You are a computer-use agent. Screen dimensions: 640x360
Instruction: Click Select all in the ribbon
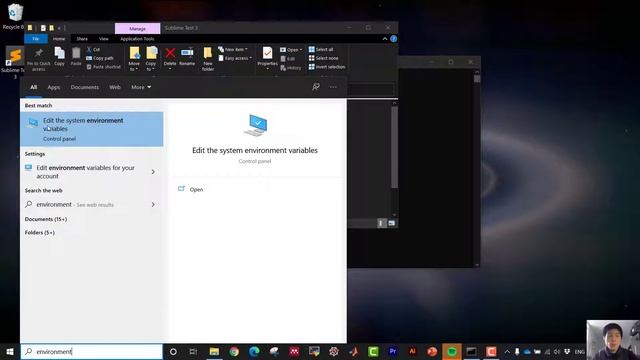pos(321,49)
